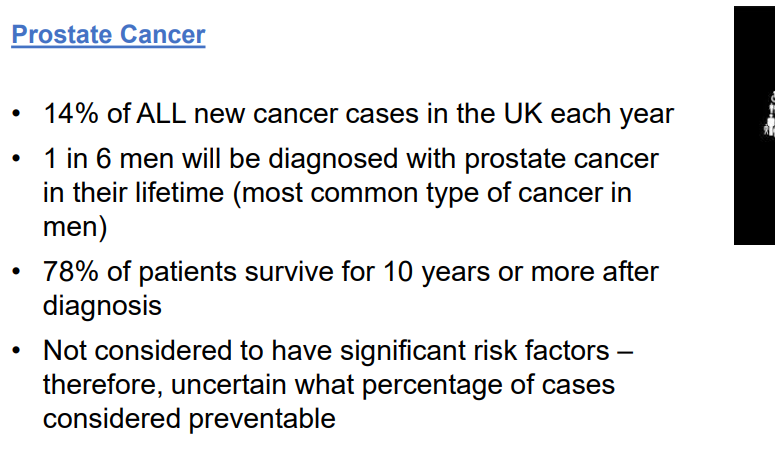Click the "14%" figure in the first bullet
This screenshot has height=460, width=775.
coord(71,114)
